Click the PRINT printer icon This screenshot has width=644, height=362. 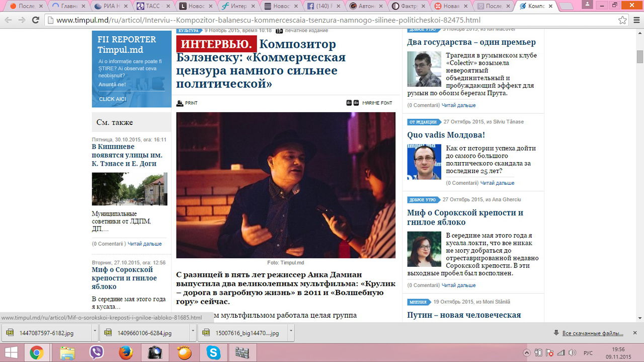click(180, 103)
